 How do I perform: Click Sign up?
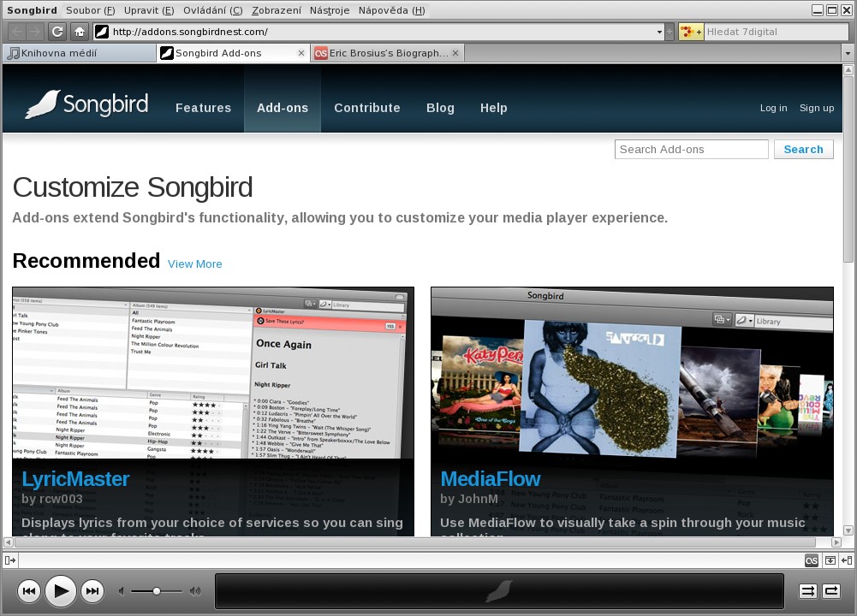tap(817, 108)
